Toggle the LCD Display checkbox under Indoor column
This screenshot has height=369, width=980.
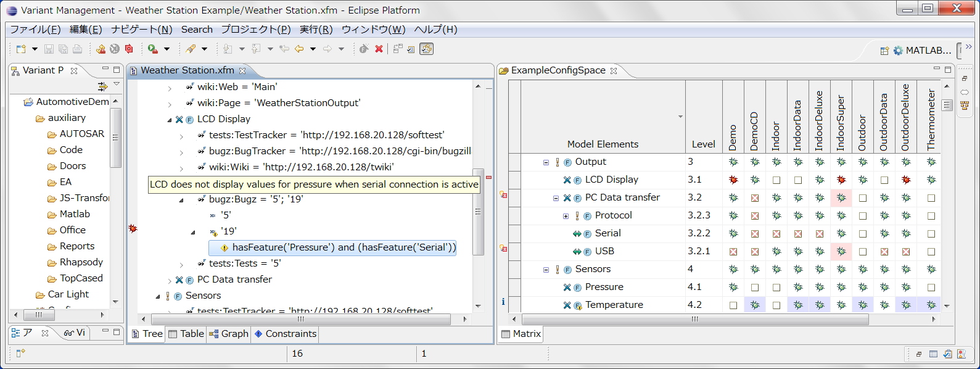(776, 180)
